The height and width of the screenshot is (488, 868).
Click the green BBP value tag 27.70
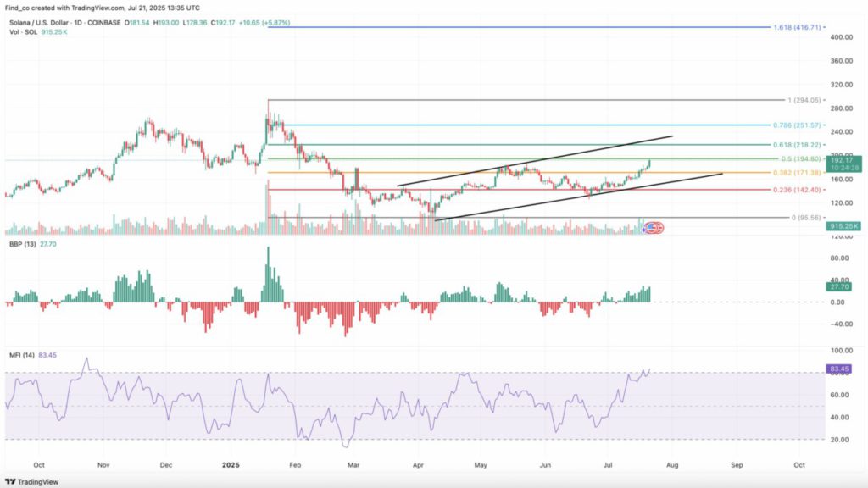click(x=838, y=288)
